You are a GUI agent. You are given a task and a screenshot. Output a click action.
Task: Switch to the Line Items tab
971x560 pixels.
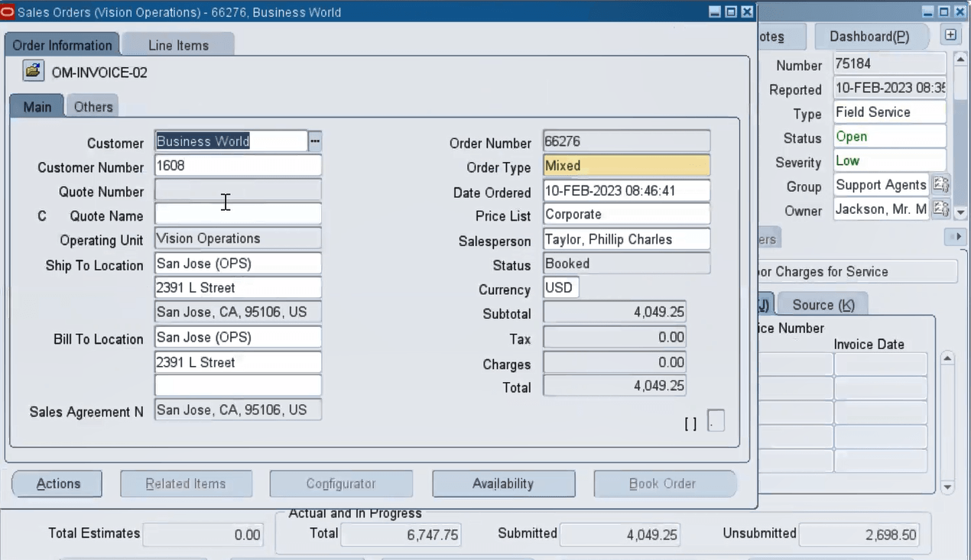[178, 45]
